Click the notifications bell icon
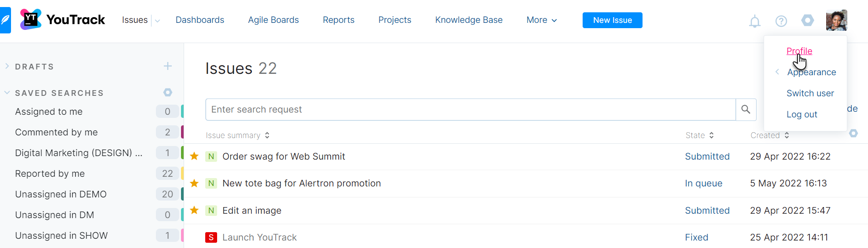 (754, 21)
